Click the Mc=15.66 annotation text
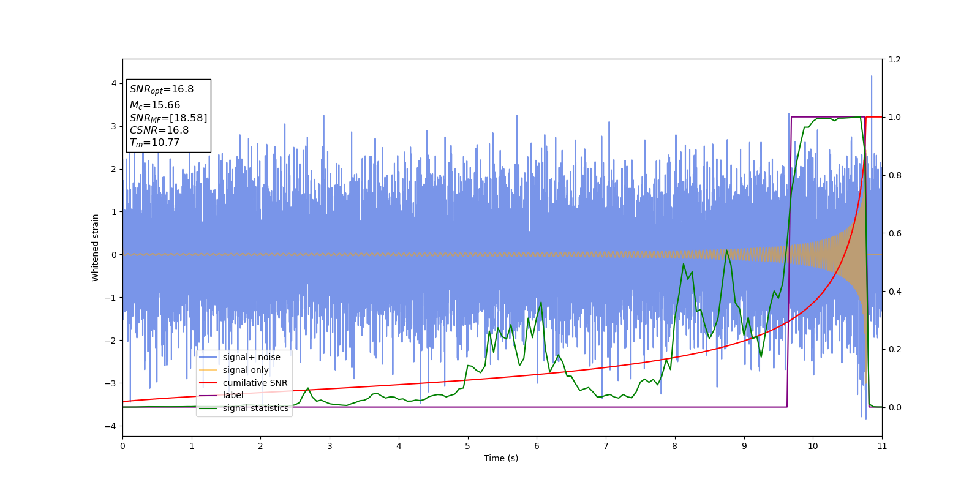980x490 pixels. (155, 105)
